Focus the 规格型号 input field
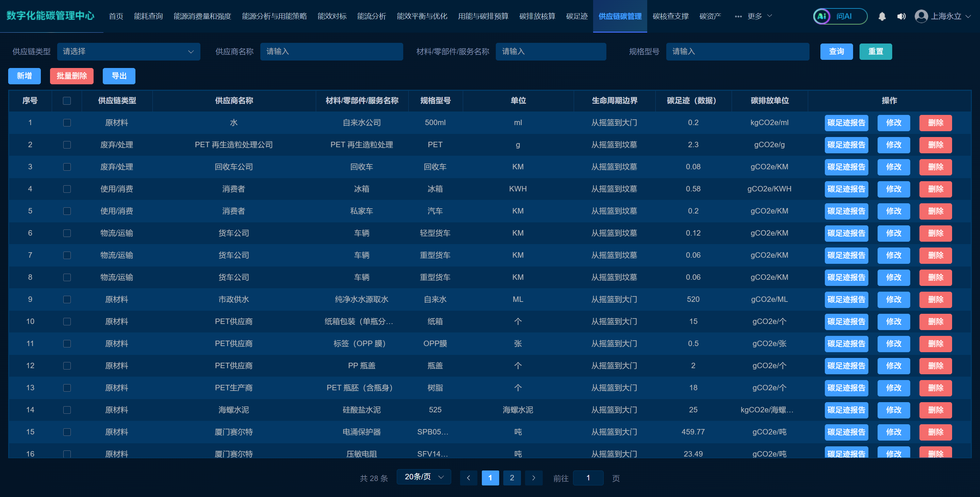 (x=738, y=52)
